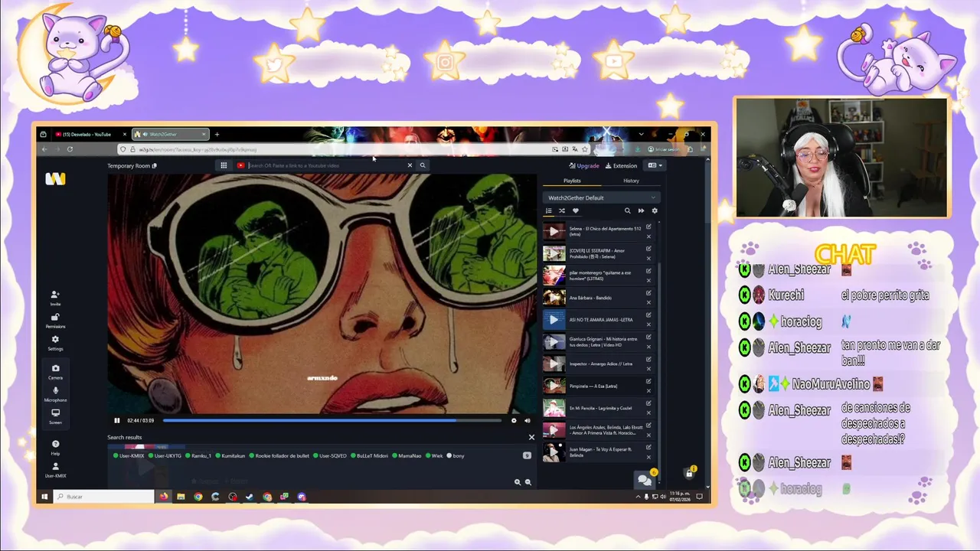Viewport: 980px width, 551px height.
Task: Skip to the next playlist item
Action: pos(641,210)
